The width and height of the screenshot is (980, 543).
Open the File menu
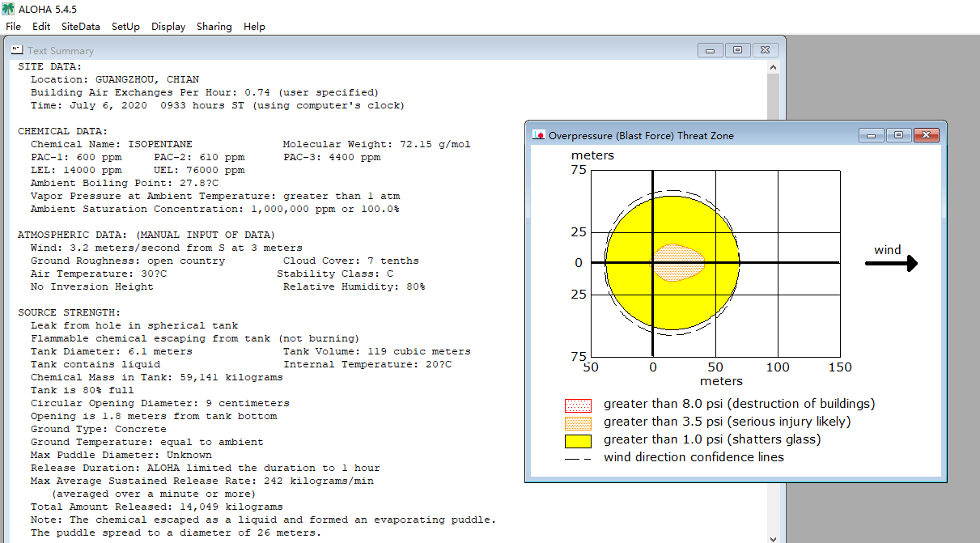13,26
